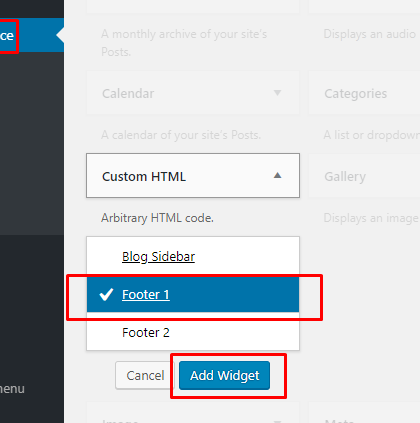Click the collapse menu item in sidebar

pos(12,389)
